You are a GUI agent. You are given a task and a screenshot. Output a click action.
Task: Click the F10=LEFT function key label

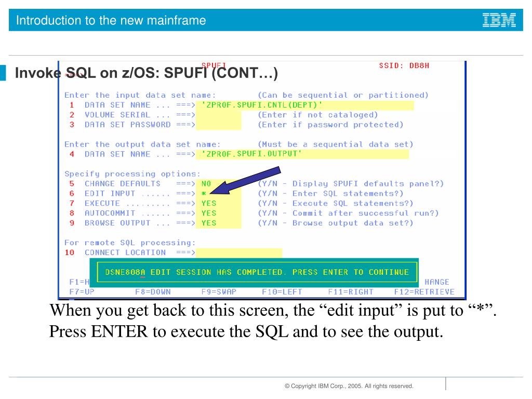click(282, 292)
